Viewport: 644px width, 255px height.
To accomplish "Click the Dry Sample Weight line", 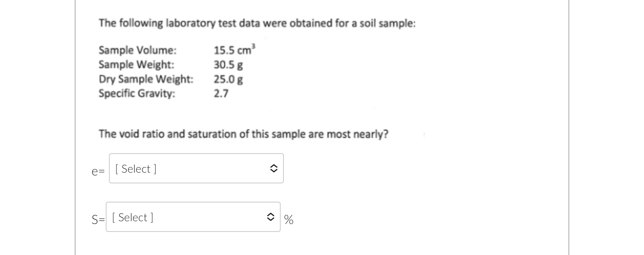I will pos(170,79).
